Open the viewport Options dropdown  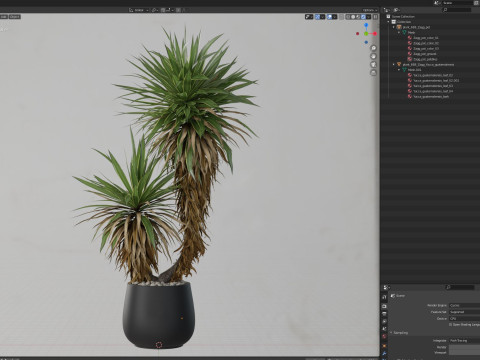coord(370,10)
